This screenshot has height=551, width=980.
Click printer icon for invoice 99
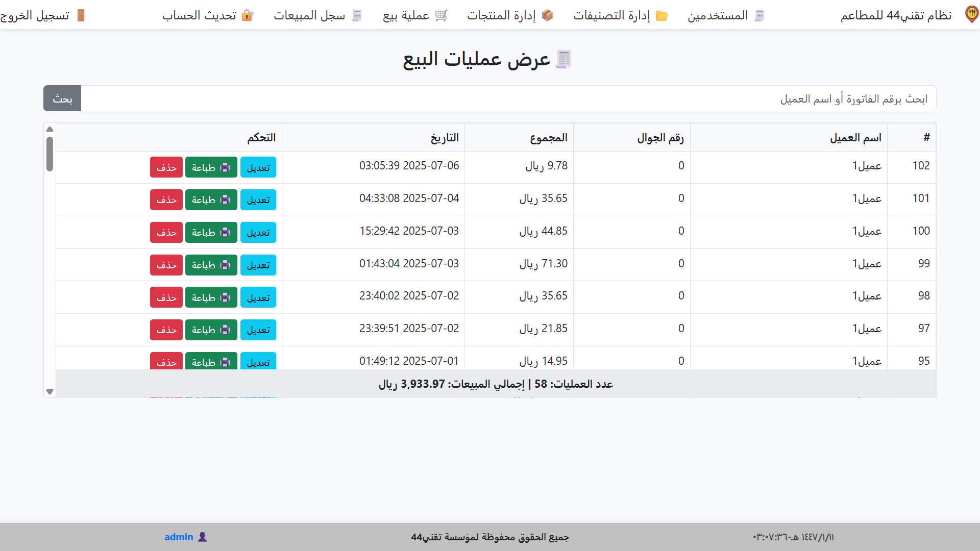click(225, 265)
